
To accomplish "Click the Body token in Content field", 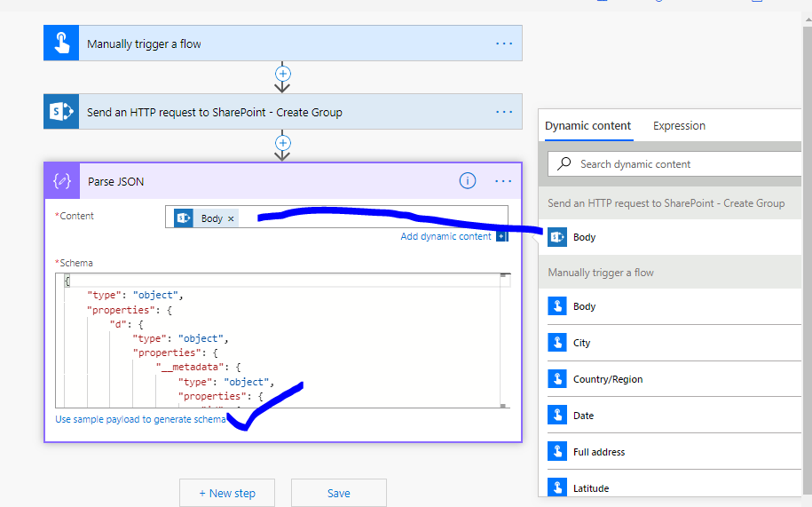I will [206, 218].
